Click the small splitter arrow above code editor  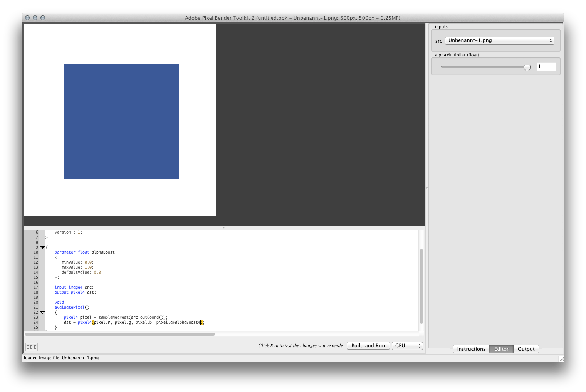(224, 227)
